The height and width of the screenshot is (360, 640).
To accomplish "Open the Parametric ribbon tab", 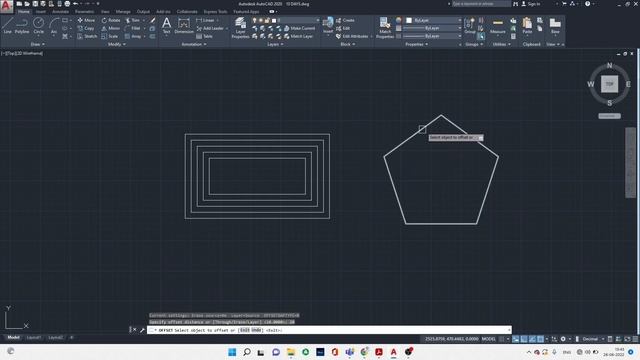I will tap(84, 12).
